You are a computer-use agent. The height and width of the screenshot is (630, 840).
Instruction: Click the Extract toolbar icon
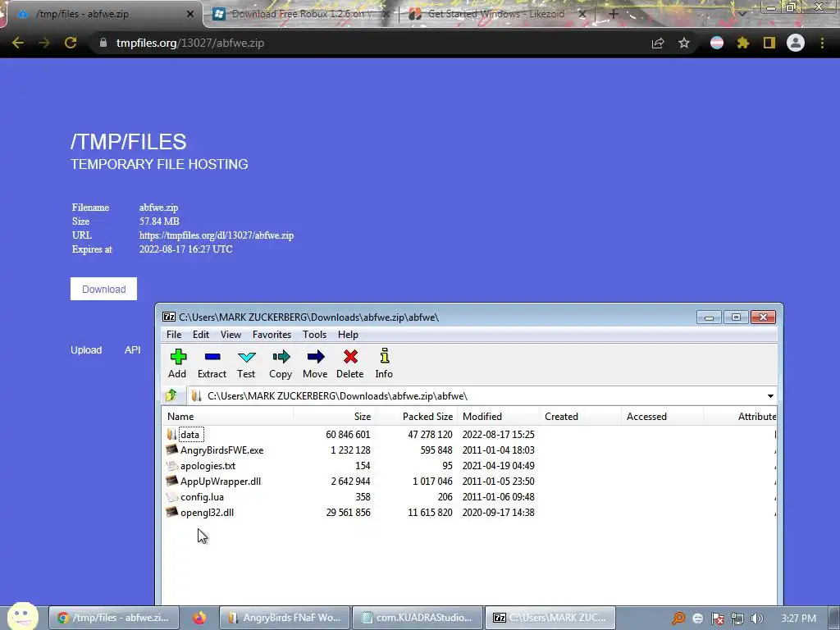point(212,363)
